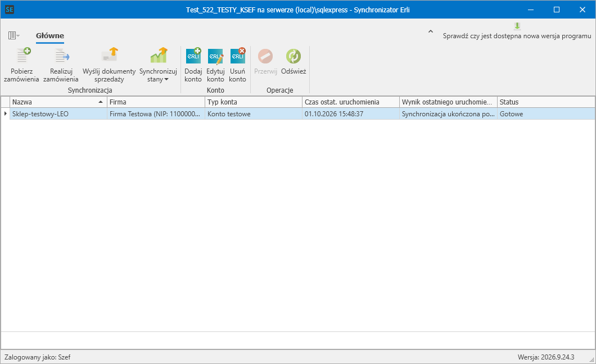Minimize the Synchronizator Erli window

[x=531, y=10]
